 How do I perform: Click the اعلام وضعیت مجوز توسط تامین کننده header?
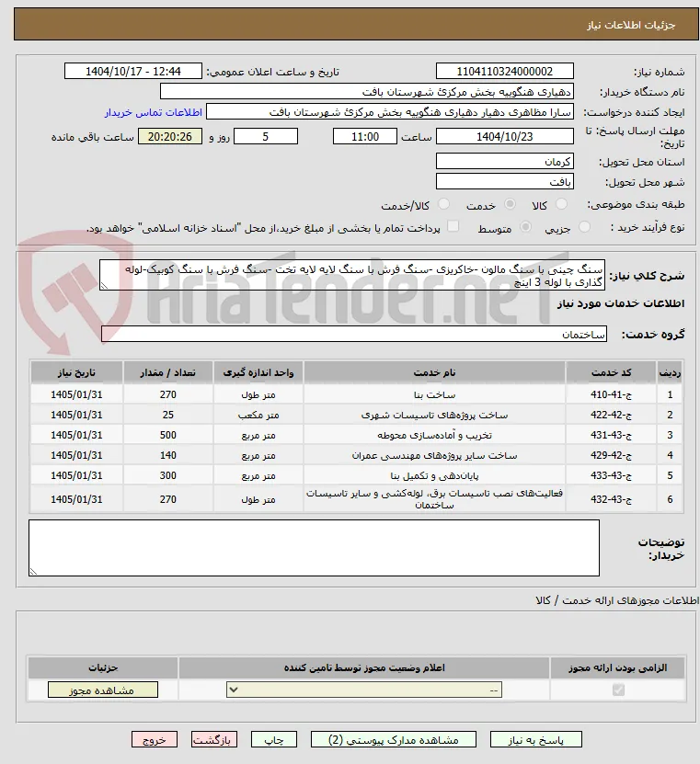click(x=364, y=667)
